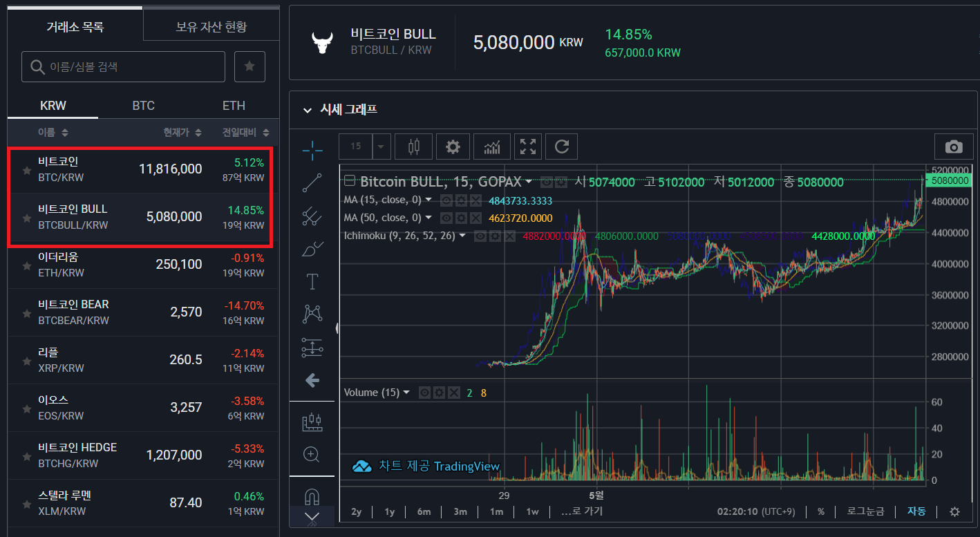Set chart range to 2y
Image resolution: width=980 pixels, height=537 pixels.
[x=357, y=512]
